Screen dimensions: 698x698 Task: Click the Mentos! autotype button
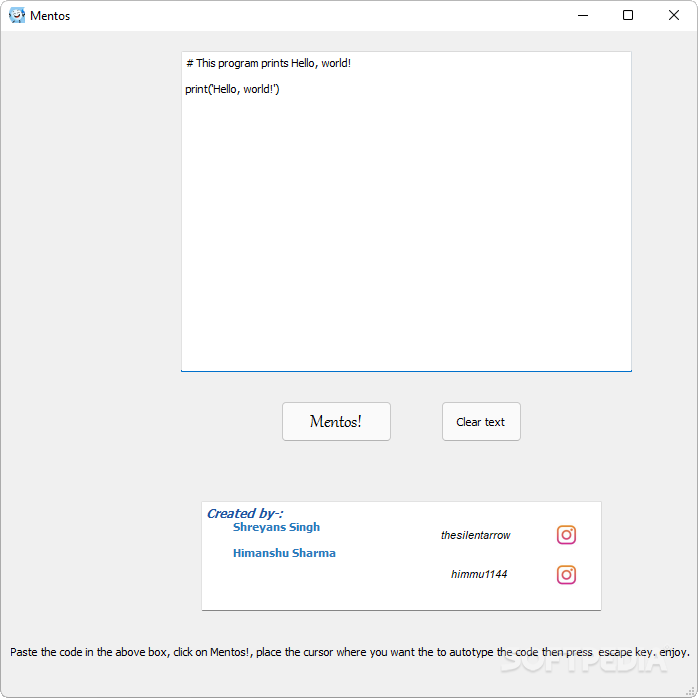click(336, 421)
